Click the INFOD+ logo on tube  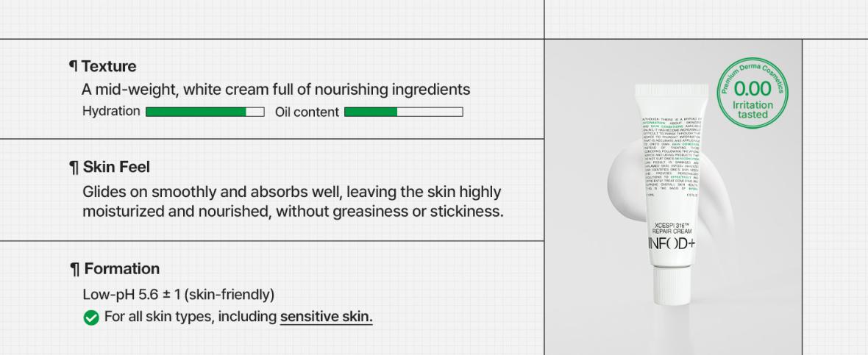tap(672, 244)
